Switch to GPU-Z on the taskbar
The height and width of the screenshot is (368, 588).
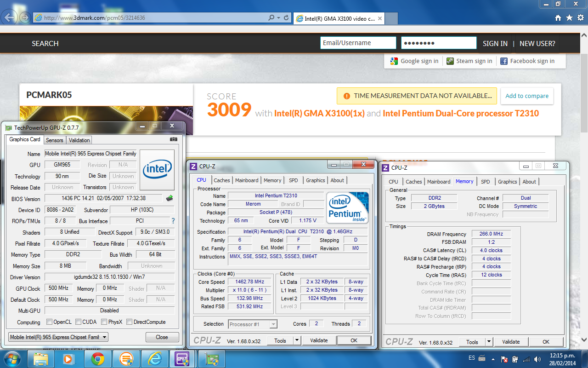tap(212, 358)
